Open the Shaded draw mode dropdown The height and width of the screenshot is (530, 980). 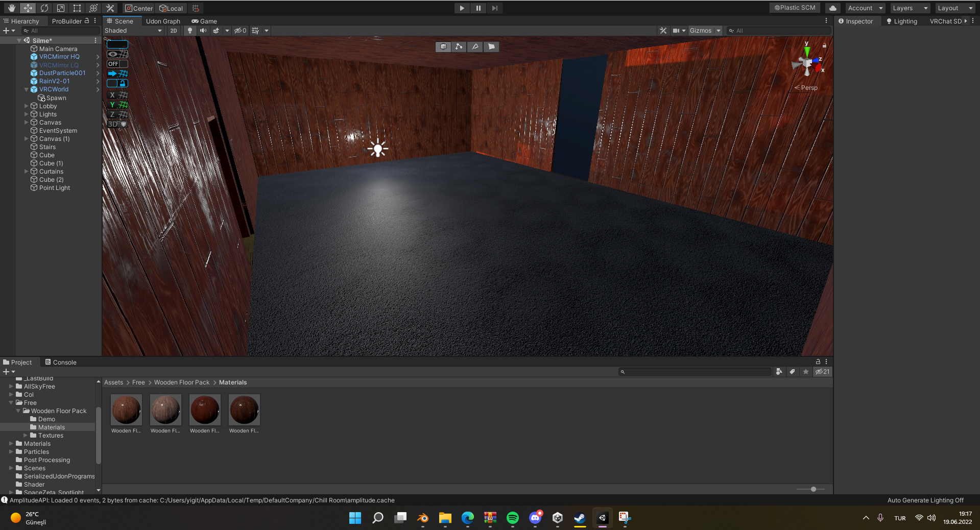pos(133,31)
